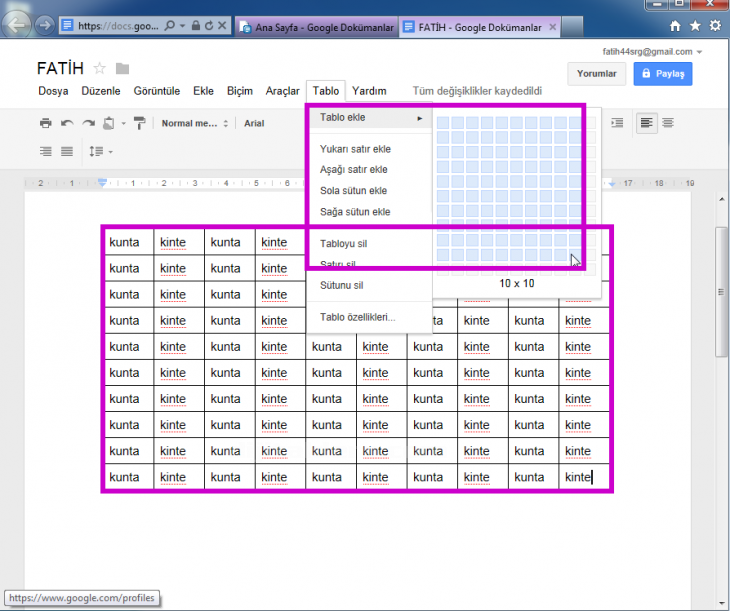Open browser home page icon
This screenshot has height=611, width=730.
tap(676, 25)
